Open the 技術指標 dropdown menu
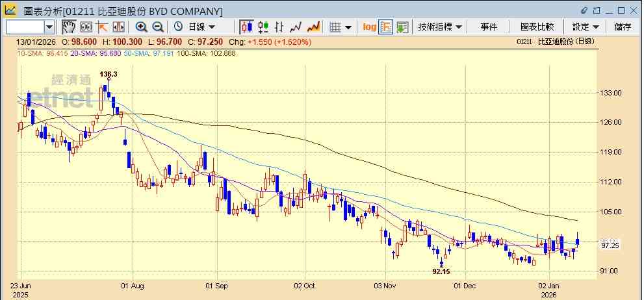 440,27
